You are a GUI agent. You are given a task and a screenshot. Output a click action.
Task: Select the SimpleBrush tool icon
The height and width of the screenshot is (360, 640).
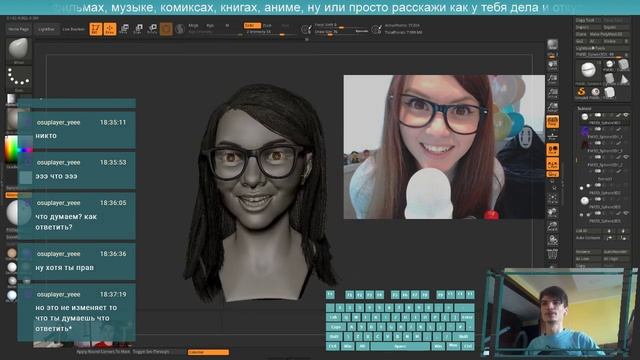(581, 93)
